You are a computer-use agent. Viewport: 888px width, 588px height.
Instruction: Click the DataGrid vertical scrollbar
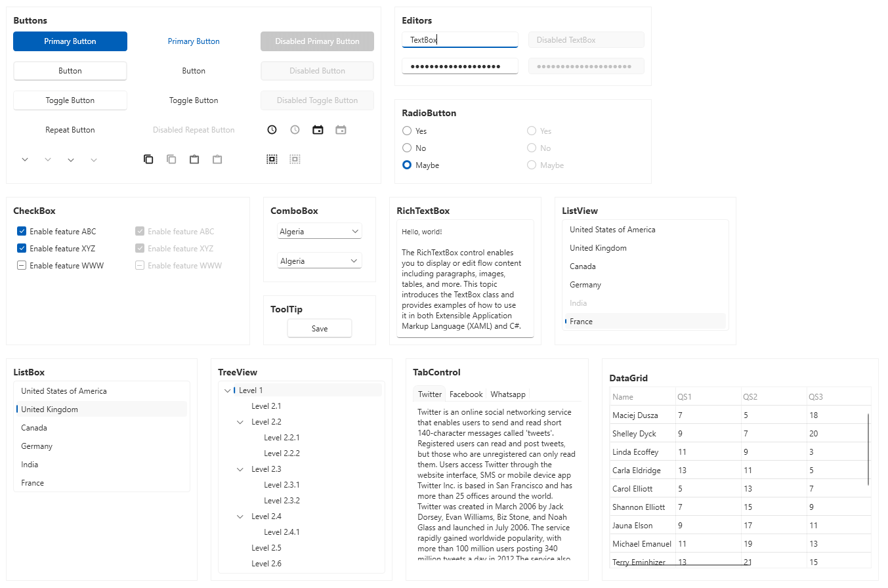click(x=868, y=450)
